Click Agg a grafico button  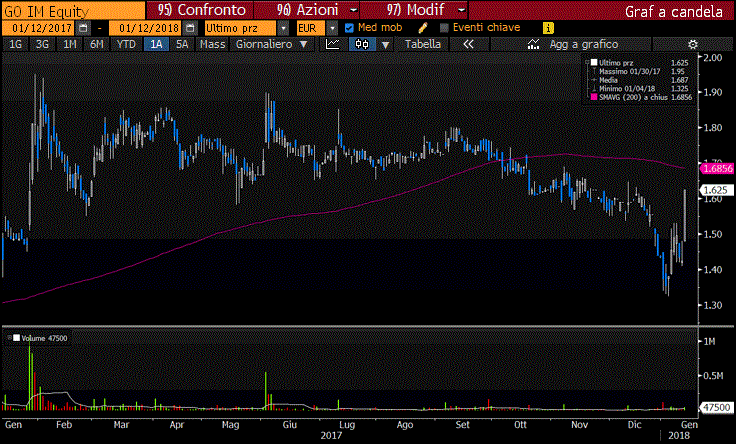pos(577,45)
